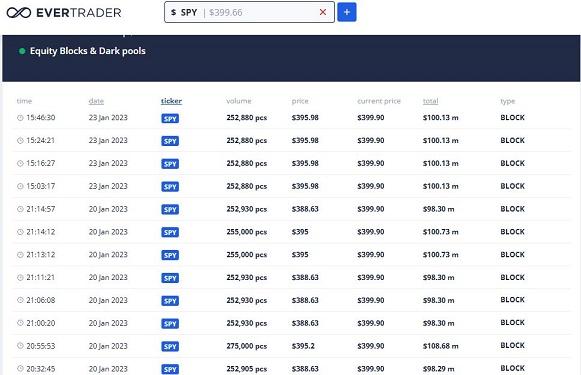Image resolution: width=581 pixels, height=375 pixels.
Task: Open the SPY tag in the 21:00:20 row
Action: 170,324
